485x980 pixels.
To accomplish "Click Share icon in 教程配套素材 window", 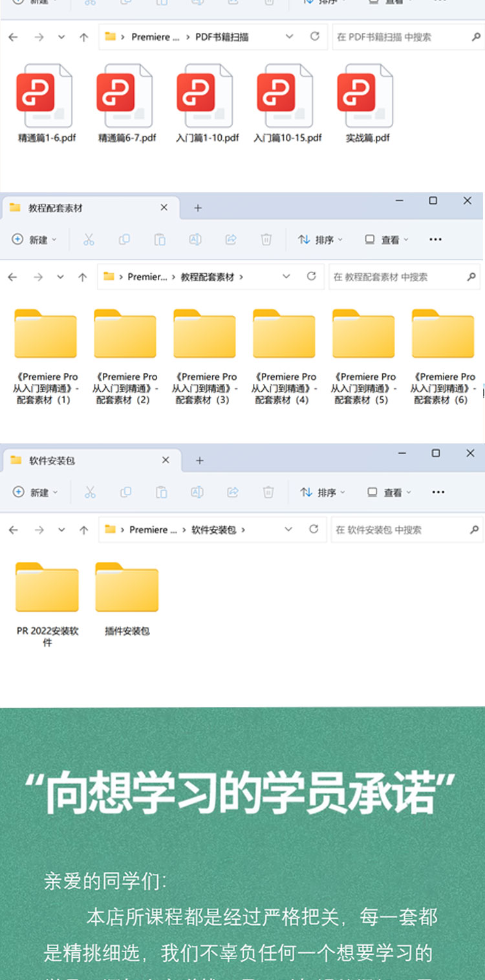I will pyautogui.click(x=230, y=239).
